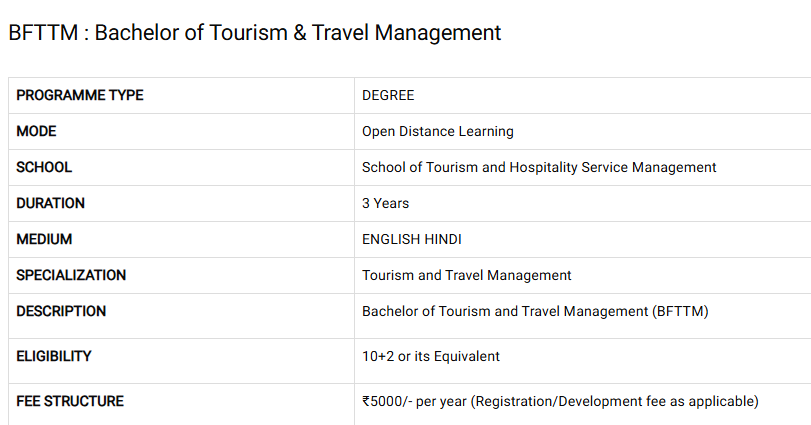
Task: Click ENGLISH HINDI medium value
Action: click(x=412, y=239)
